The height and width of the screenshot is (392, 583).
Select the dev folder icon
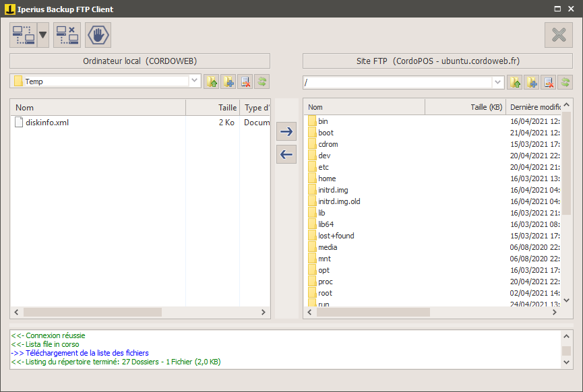pyautogui.click(x=312, y=156)
